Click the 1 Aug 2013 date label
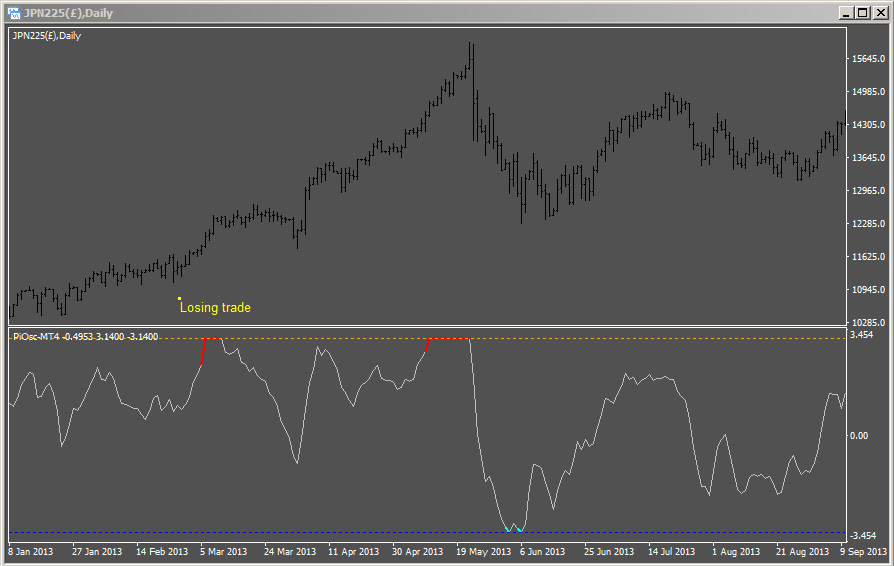This screenshot has width=894, height=566. pyautogui.click(x=736, y=552)
